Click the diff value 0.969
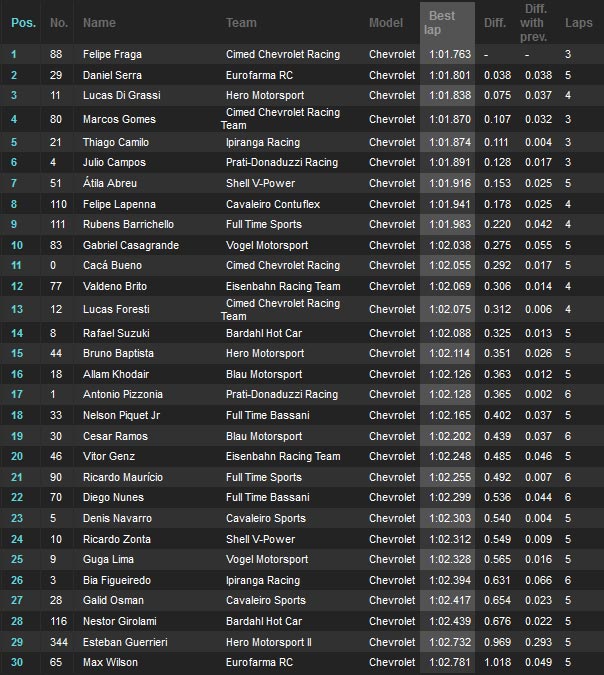604x675 pixels. click(x=497, y=642)
